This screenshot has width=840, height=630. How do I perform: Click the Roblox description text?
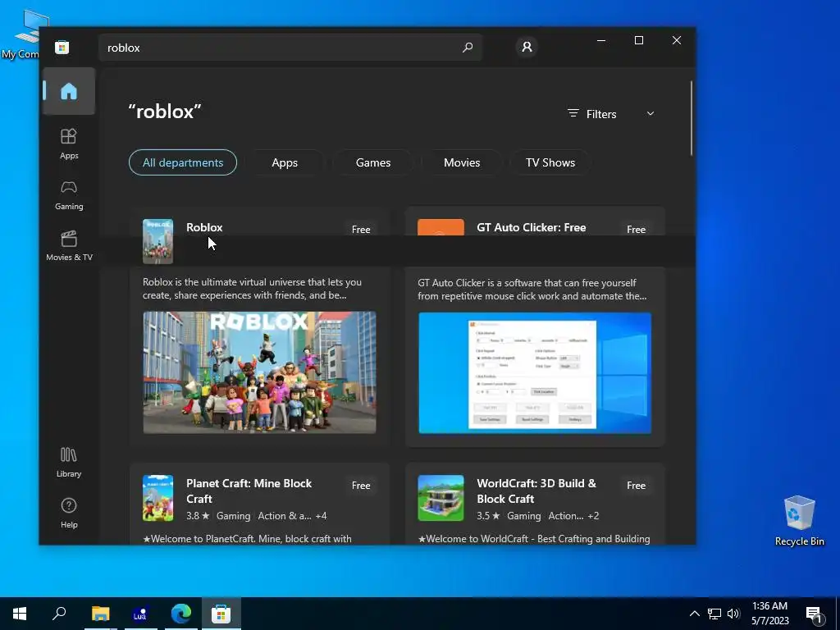click(252, 288)
